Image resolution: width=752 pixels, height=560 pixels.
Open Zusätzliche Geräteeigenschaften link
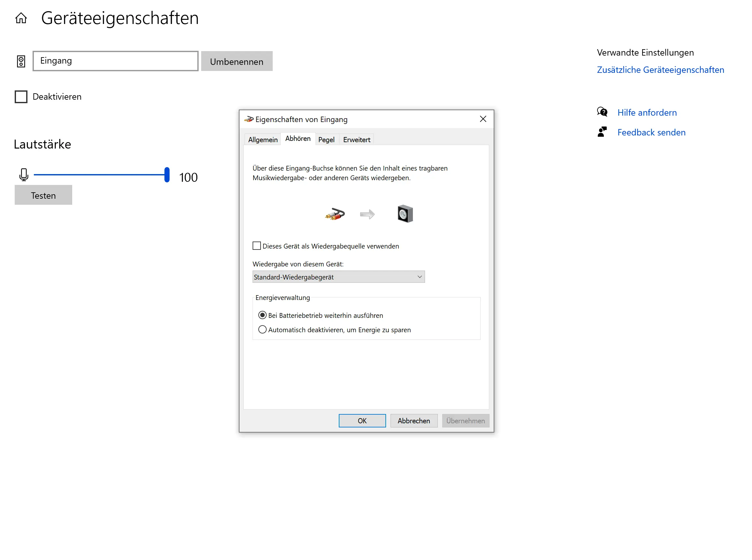(x=660, y=70)
